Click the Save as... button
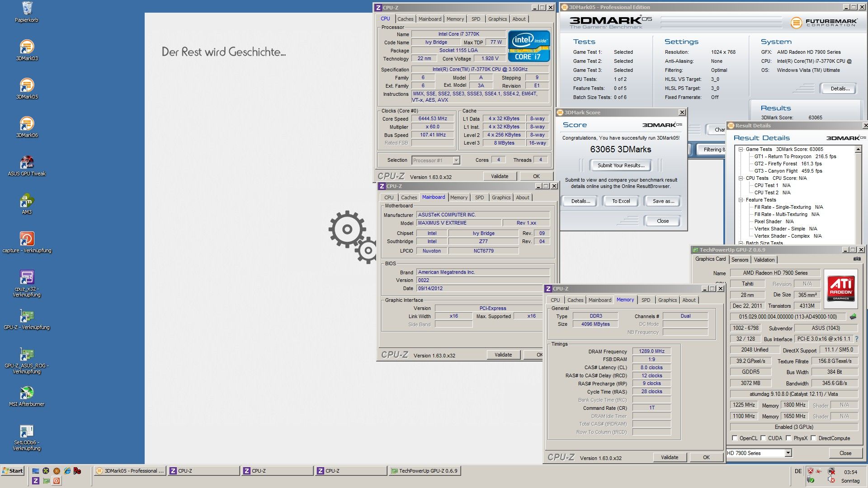 [663, 201]
